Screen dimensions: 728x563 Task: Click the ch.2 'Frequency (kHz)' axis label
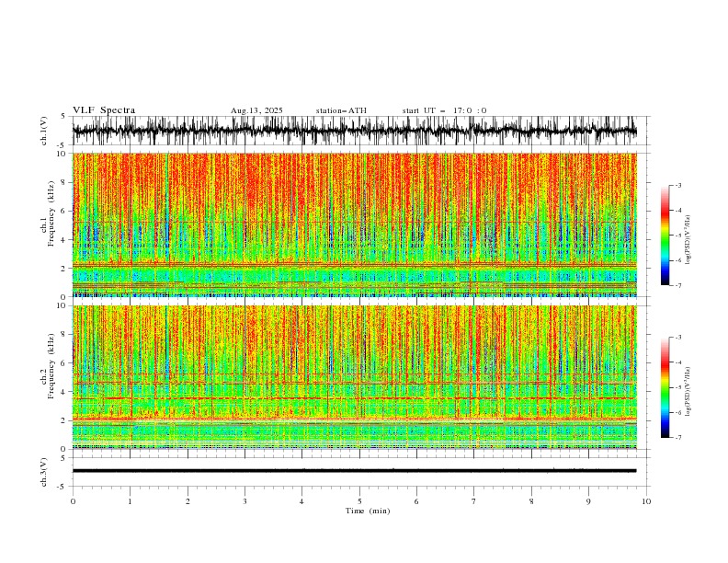(51, 365)
